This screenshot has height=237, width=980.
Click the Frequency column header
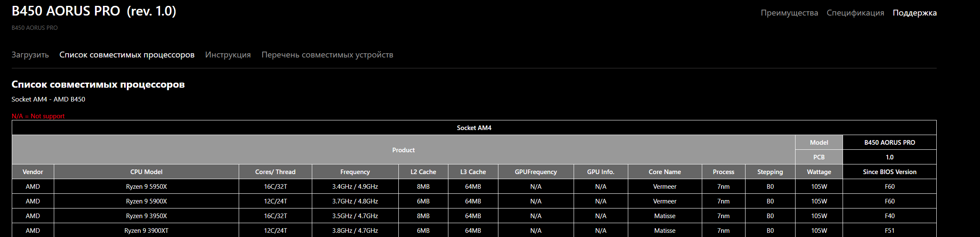click(355, 172)
